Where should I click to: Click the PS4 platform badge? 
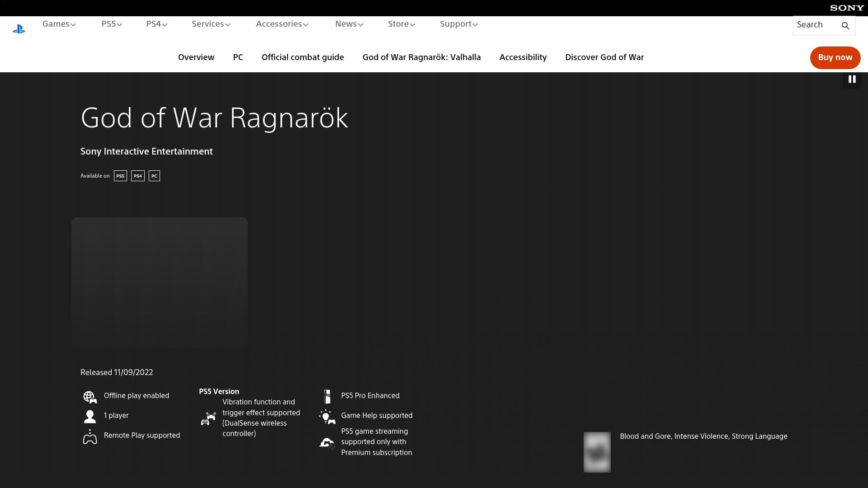tap(138, 176)
